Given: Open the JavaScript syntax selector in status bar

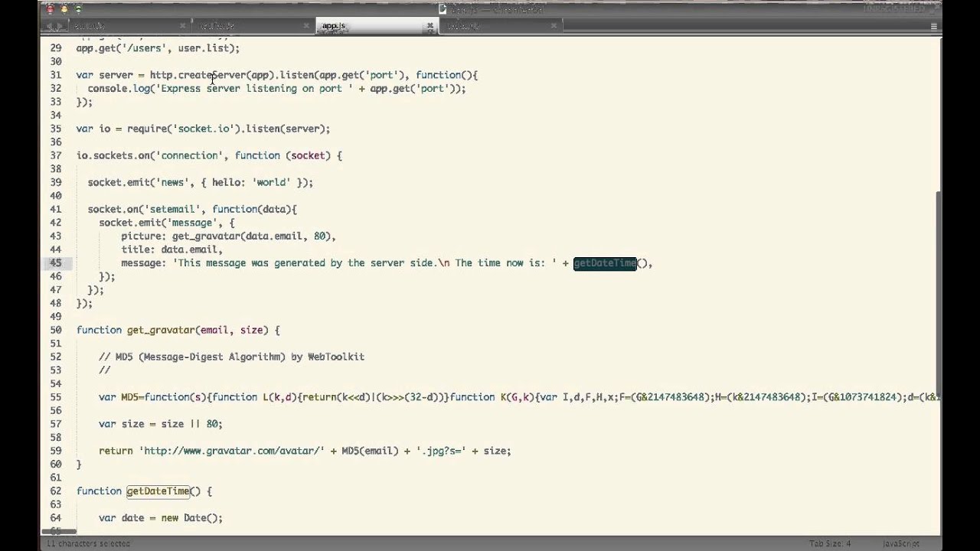Looking at the screenshot, I should click(900, 543).
